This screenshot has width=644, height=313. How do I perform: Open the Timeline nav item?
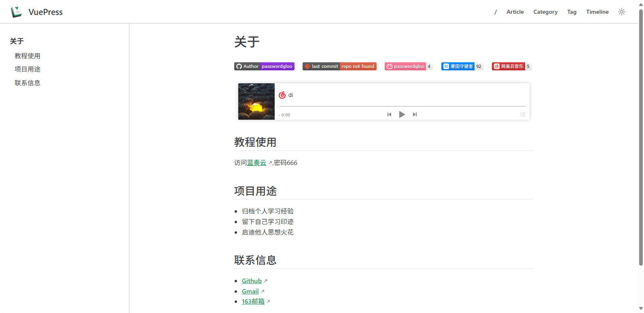coord(597,12)
